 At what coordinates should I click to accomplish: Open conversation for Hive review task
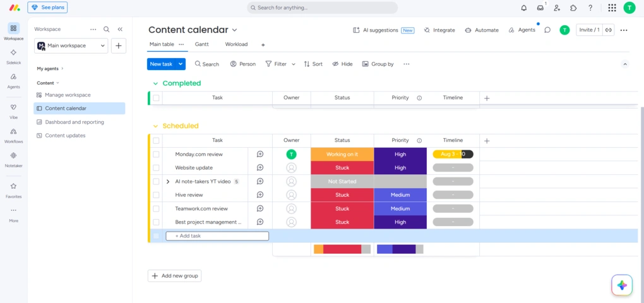pyautogui.click(x=260, y=194)
